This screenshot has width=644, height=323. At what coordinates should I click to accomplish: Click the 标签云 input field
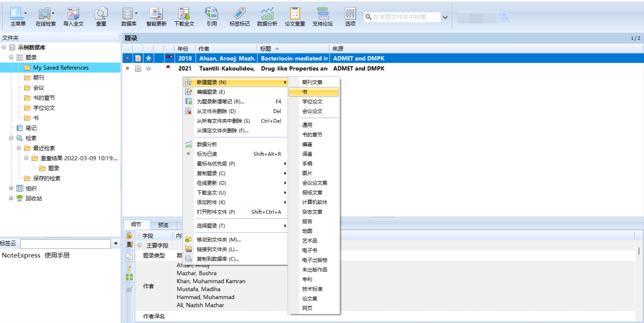(65, 244)
